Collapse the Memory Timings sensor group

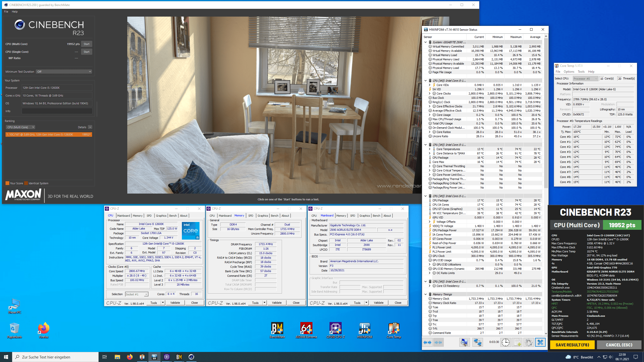(425, 294)
